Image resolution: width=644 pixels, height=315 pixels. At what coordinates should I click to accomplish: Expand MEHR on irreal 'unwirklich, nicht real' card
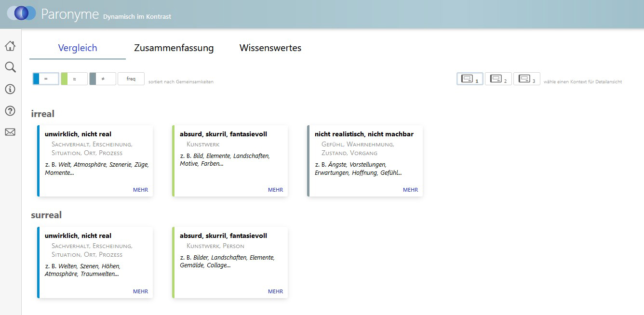[140, 190]
